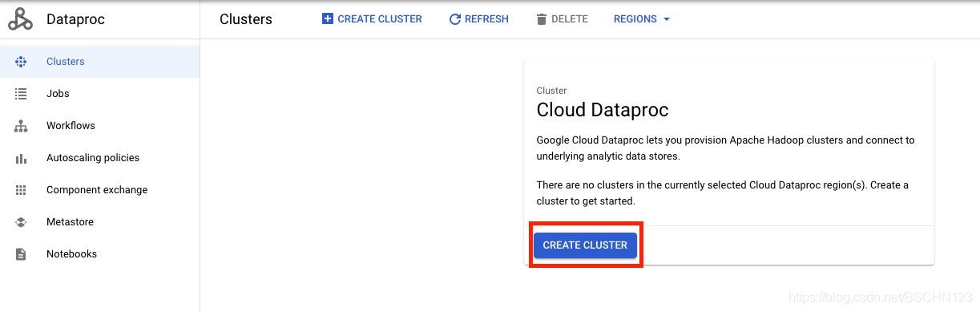Go to Workflows in the sidebar
The width and height of the screenshot is (980, 312).
(99, 126)
